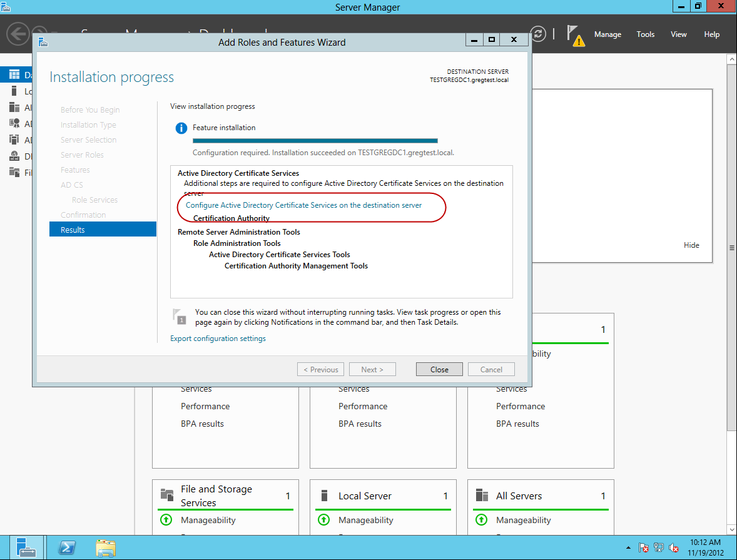Select the All Servers icon in the sidebar
This screenshot has width=737, height=560.
[x=14, y=108]
